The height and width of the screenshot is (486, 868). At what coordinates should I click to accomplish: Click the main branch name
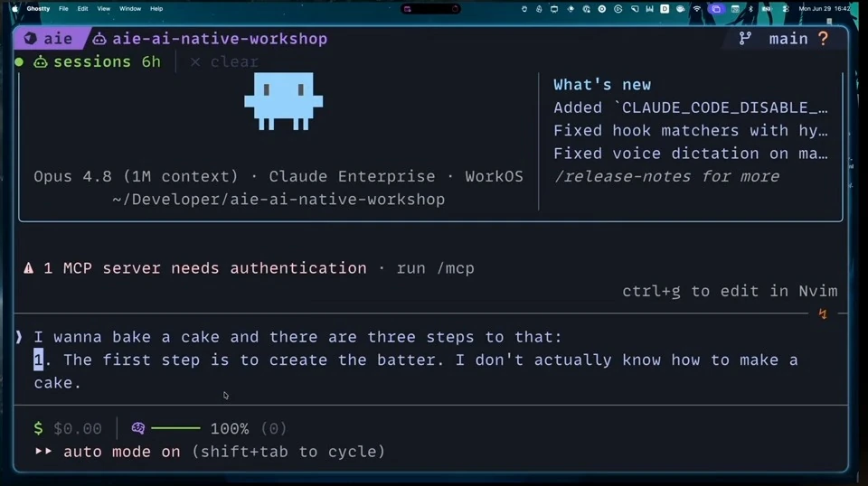[x=788, y=39]
